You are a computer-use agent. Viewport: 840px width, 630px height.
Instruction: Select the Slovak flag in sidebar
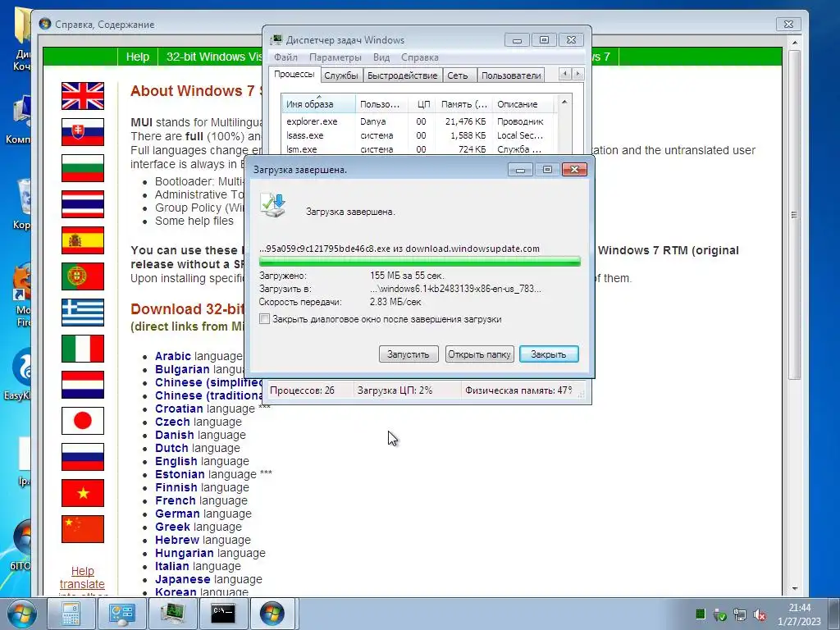click(83, 132)
